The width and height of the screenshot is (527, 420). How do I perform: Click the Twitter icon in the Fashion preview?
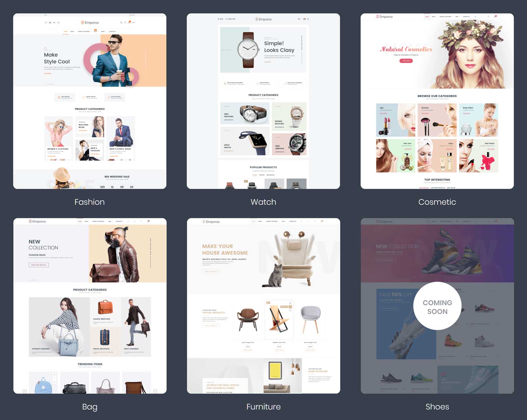point(50,23)
